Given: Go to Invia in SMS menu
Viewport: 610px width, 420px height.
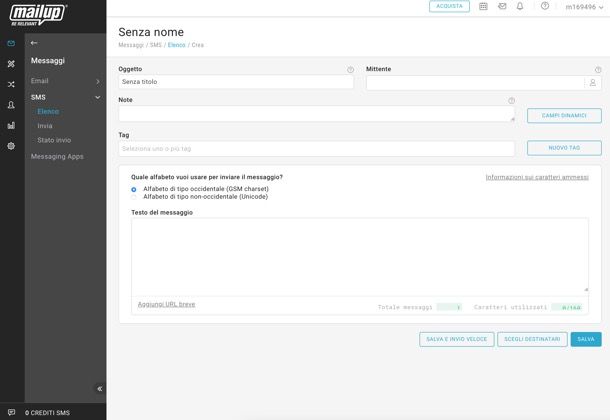Looking at the screenshot, I should pyautogui.click(x=45, y=126).
